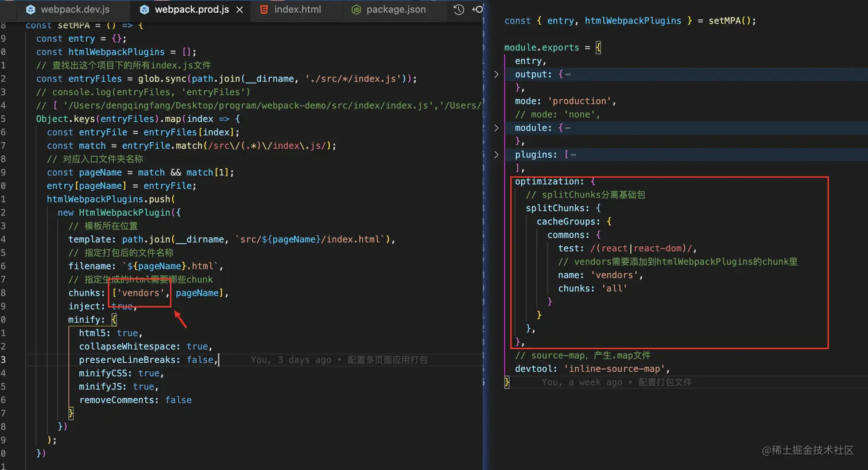The image size is (868, 470).
Task: Click 'pageName' inside the chunks array
Action: (x=197, y=293)
